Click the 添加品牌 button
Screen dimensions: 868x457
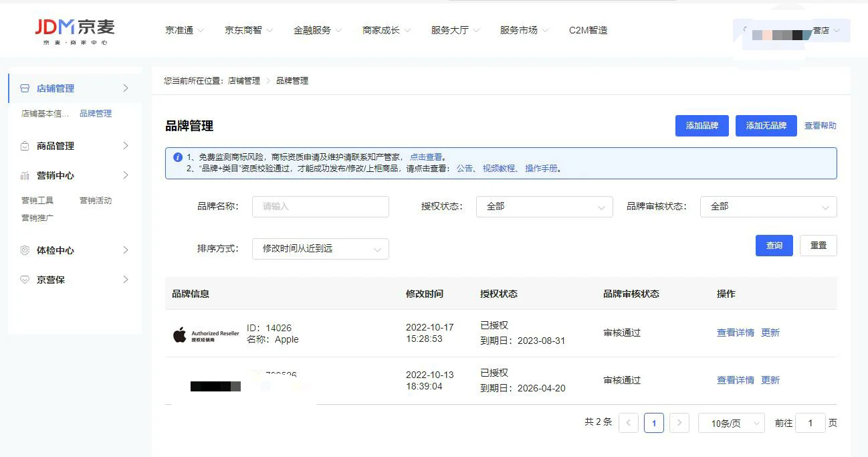(701, 126)
